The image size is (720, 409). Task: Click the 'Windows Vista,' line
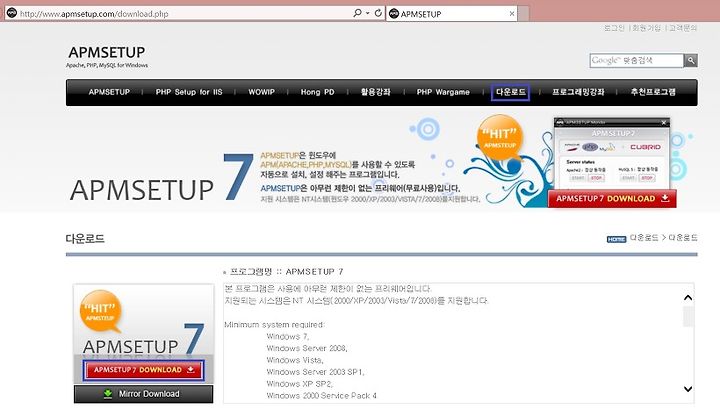[295, 360]
